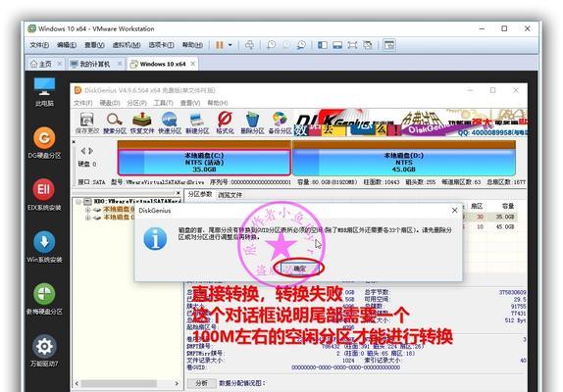Click the 45.0GB capacity cell
Viewport: 563px width, 392px height.
(x=505, y=227)
